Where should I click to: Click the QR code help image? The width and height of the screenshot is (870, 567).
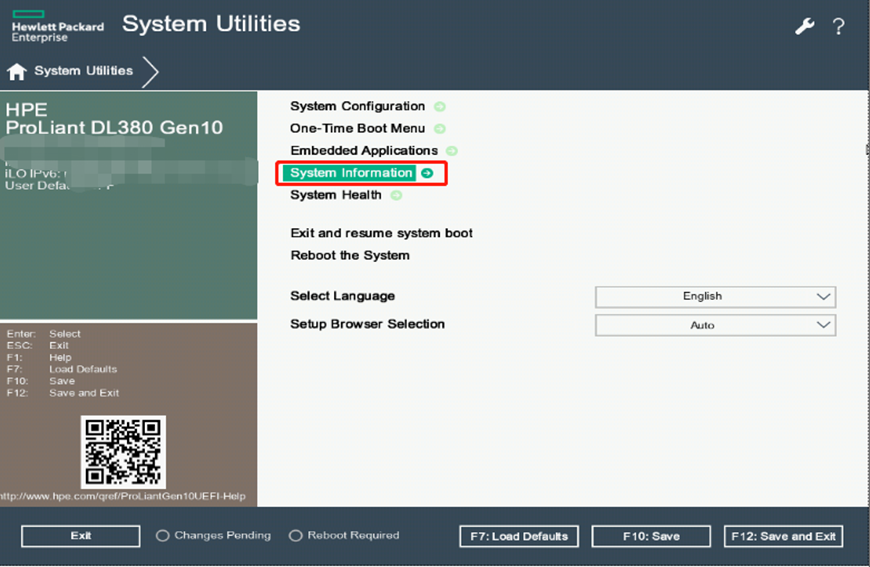(x=123, y=452)
